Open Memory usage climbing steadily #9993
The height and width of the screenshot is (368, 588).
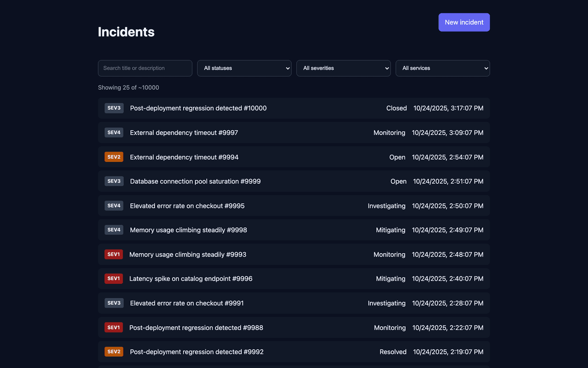point(294,254)
